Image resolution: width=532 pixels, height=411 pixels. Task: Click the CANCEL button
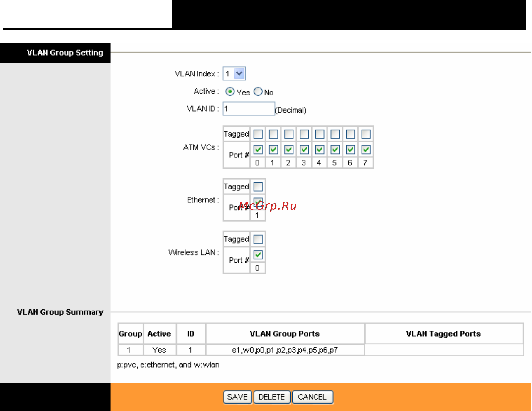[x=313, y=397]
